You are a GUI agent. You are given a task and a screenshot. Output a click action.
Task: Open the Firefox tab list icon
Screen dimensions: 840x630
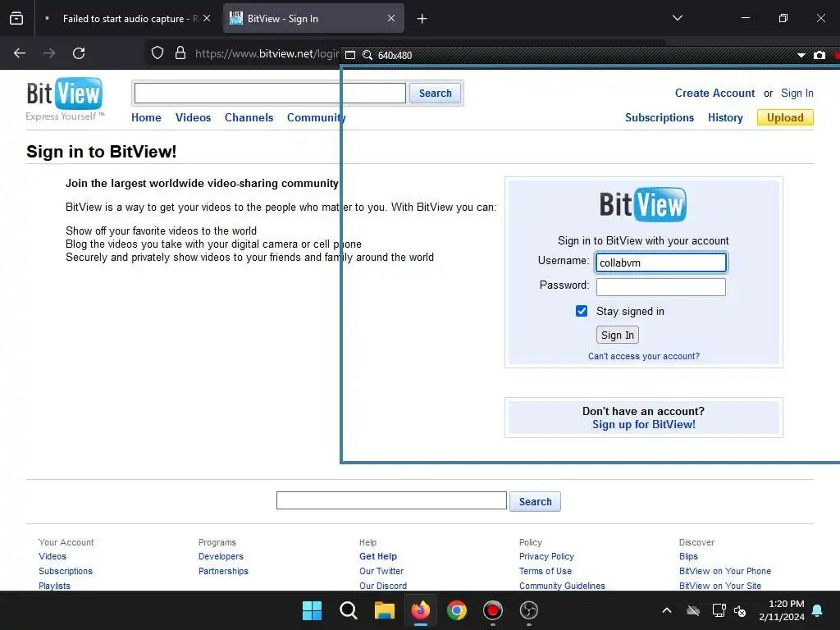tap(16, 18)
